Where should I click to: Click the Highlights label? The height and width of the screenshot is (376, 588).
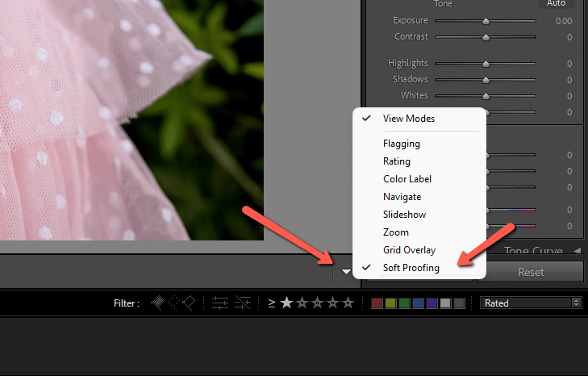point(407,64)
